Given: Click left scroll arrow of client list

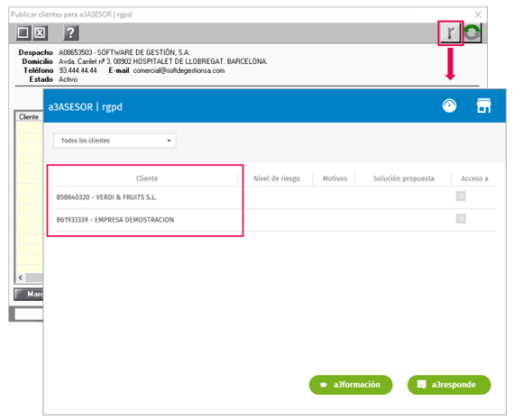Looking at the screenshot, I should pos(21,278).
